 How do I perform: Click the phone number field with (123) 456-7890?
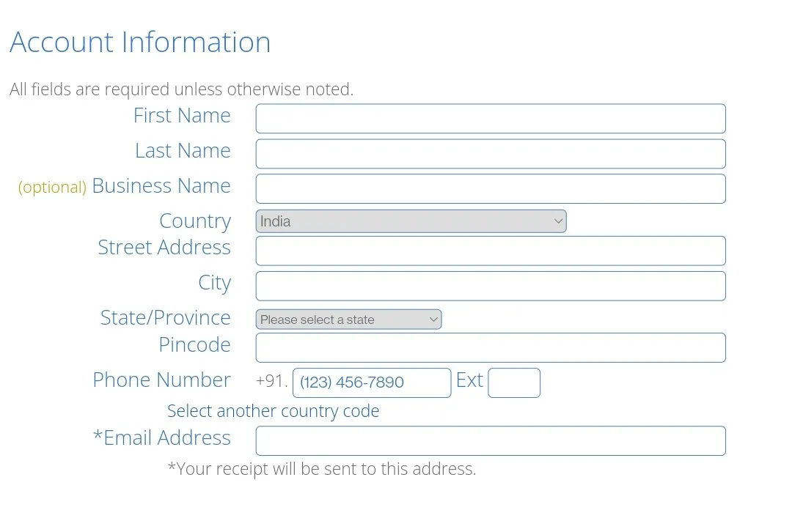tap(372, 383)
